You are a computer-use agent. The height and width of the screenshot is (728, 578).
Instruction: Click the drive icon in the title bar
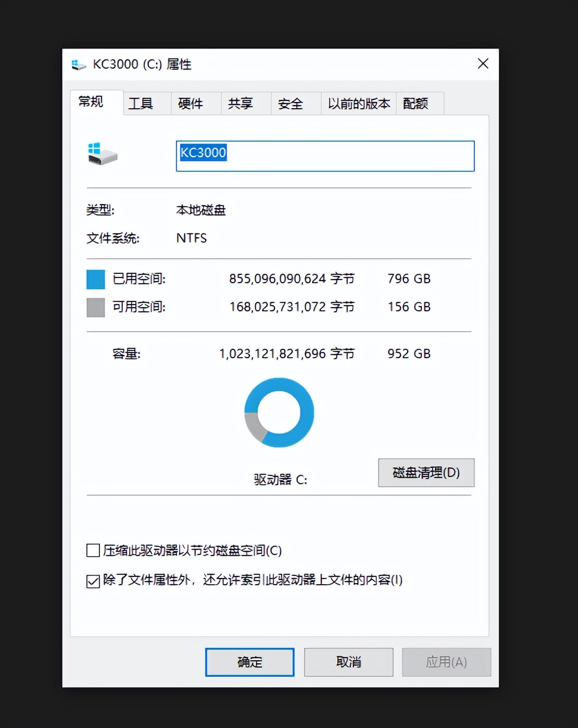click(78, 64)
